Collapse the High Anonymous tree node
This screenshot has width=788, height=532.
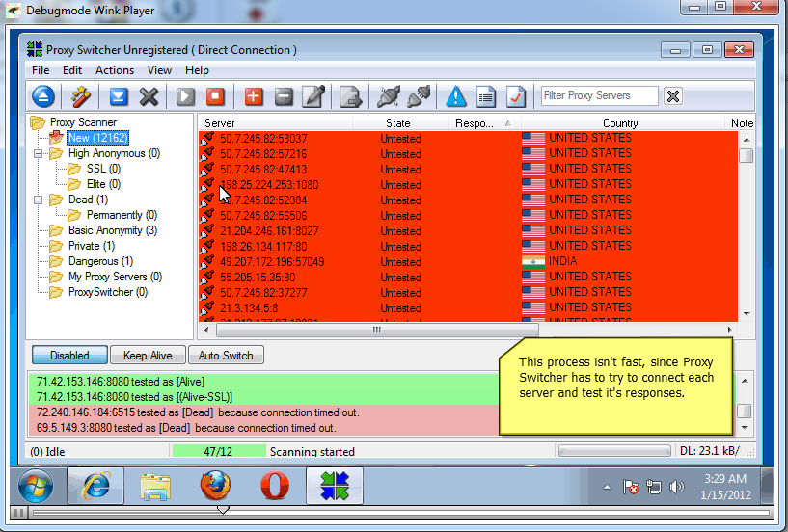coord(39,154)
